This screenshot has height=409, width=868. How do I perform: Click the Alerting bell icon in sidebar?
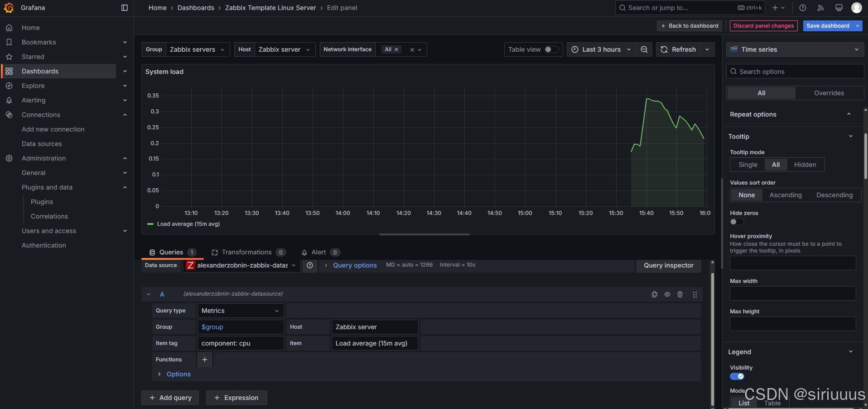coord(9,100)
